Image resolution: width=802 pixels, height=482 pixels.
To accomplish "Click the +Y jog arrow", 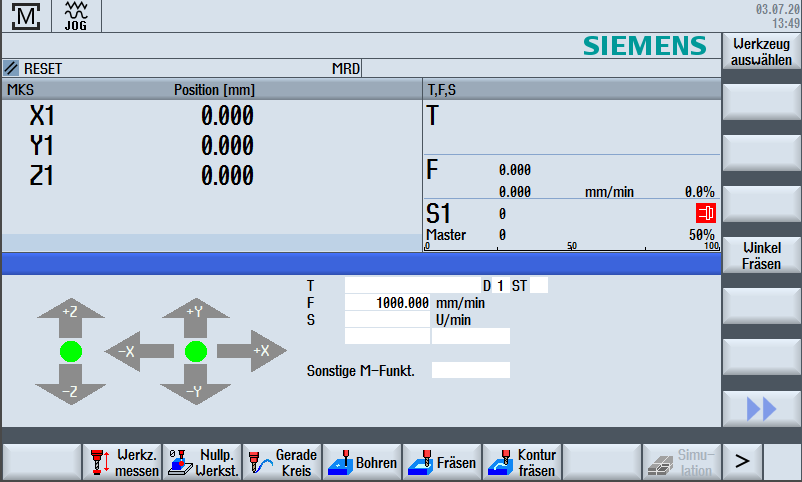I will tap(195, 318).
